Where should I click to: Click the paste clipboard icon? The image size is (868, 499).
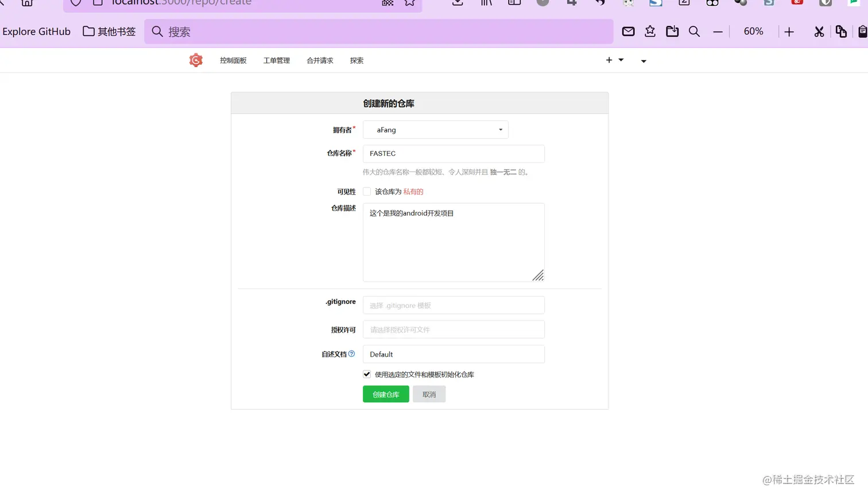(x=862, y=32)
